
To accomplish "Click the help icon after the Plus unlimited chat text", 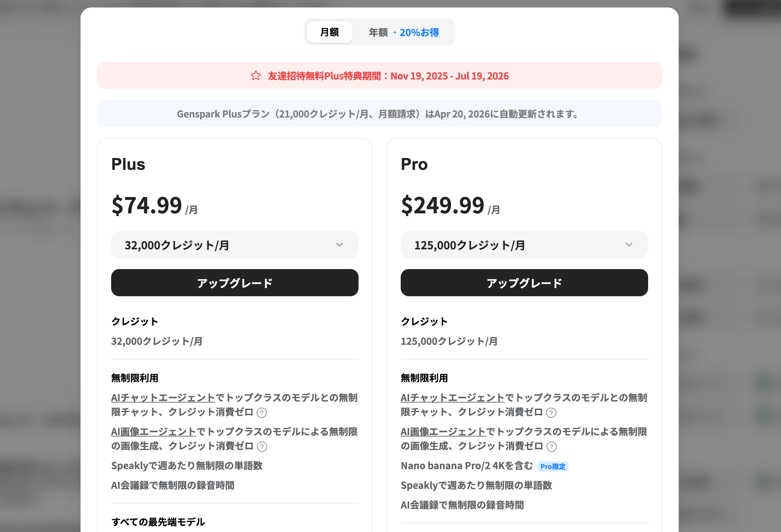I will (x=262, y=413).
